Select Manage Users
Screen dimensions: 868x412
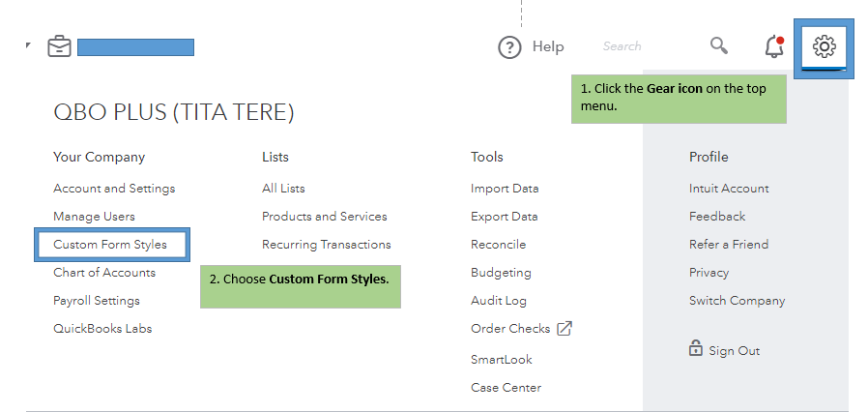pyautogui.click(x=94, y=217)
